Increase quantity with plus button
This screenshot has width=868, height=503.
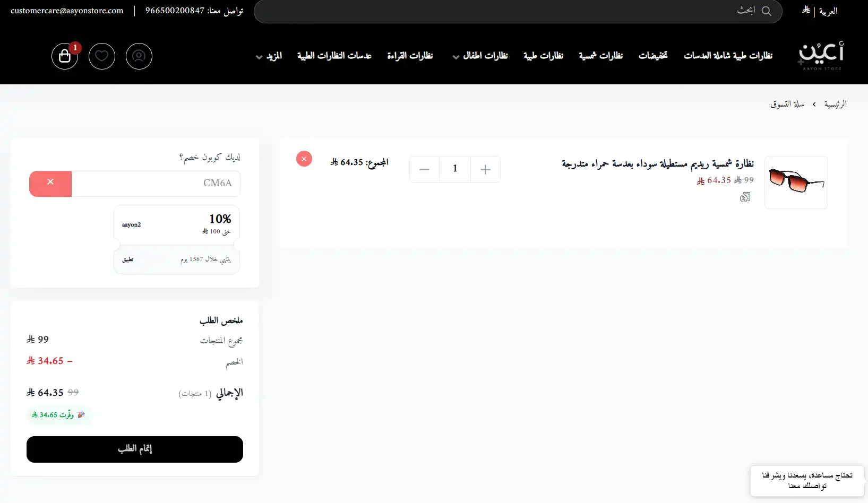pyautogui.click(x=485, y=169)
